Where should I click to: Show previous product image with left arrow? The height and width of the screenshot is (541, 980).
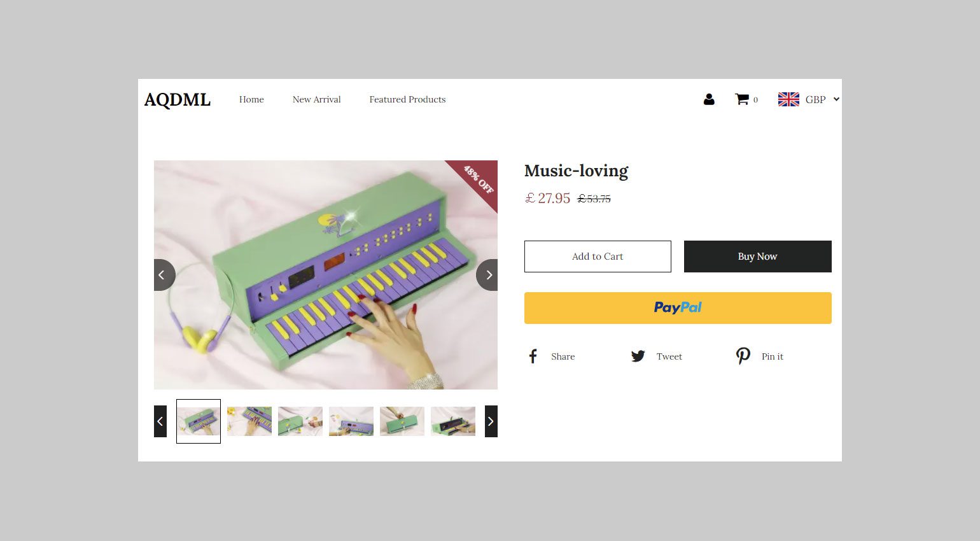tap(164, 275)
